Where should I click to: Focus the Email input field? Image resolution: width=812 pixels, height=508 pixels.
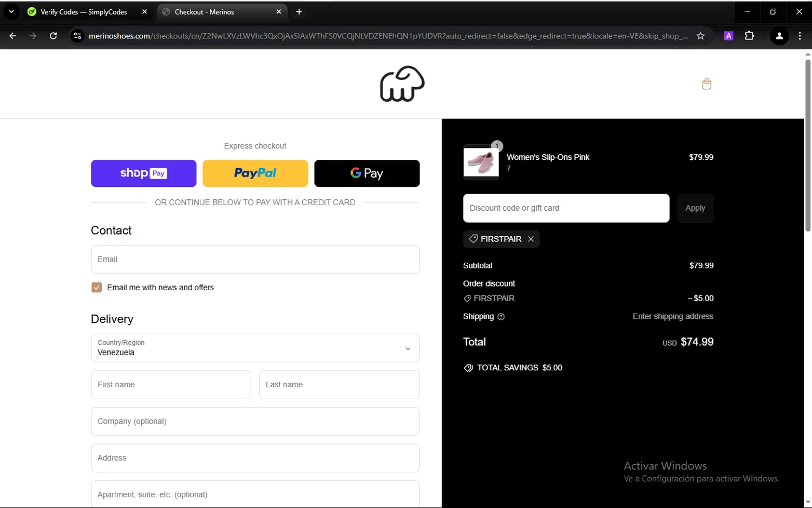pos(255,259)
